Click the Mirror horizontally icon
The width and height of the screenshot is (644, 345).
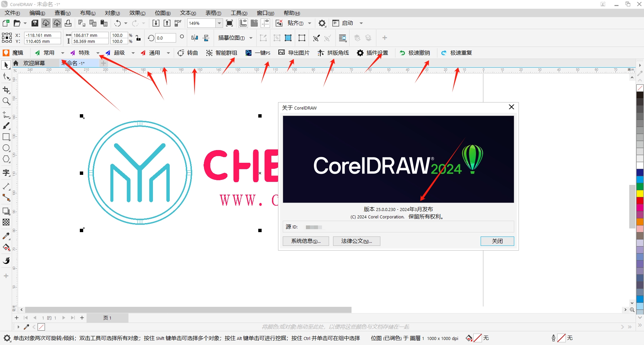tap(195, 38)
